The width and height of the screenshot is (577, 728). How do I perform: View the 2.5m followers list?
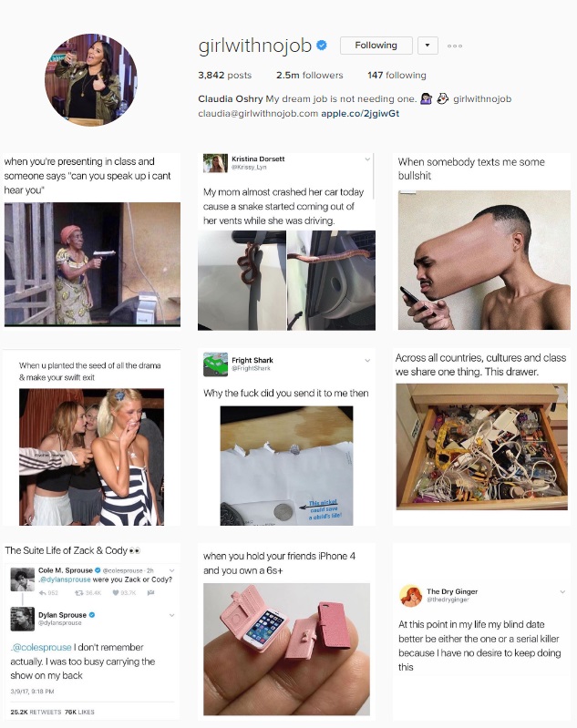pos(309,76)
